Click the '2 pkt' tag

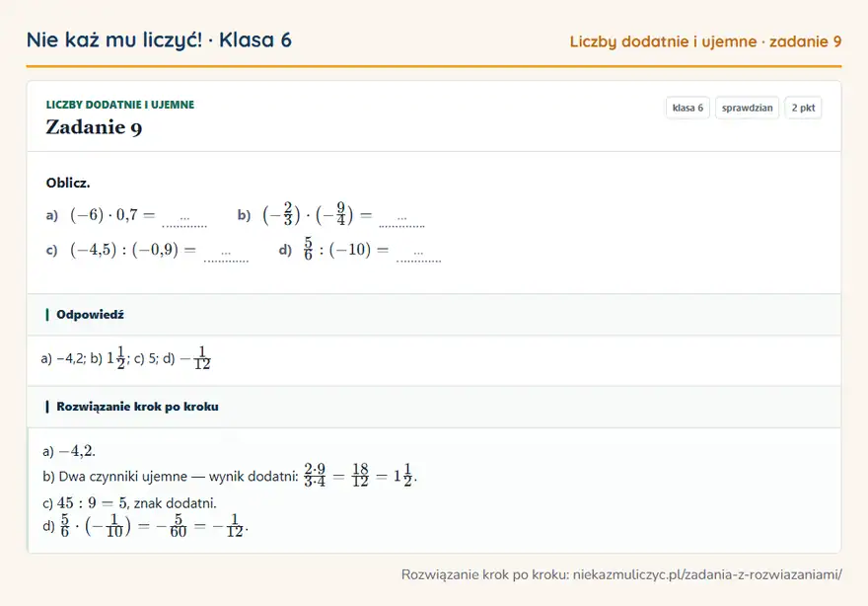click(x=803, y=108)
